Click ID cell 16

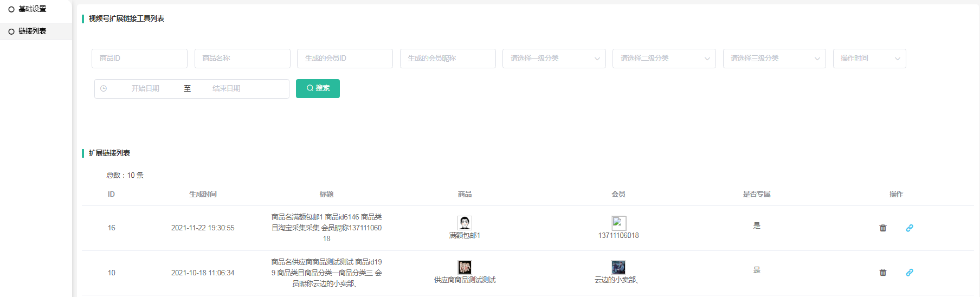click(x=111, y=228)
